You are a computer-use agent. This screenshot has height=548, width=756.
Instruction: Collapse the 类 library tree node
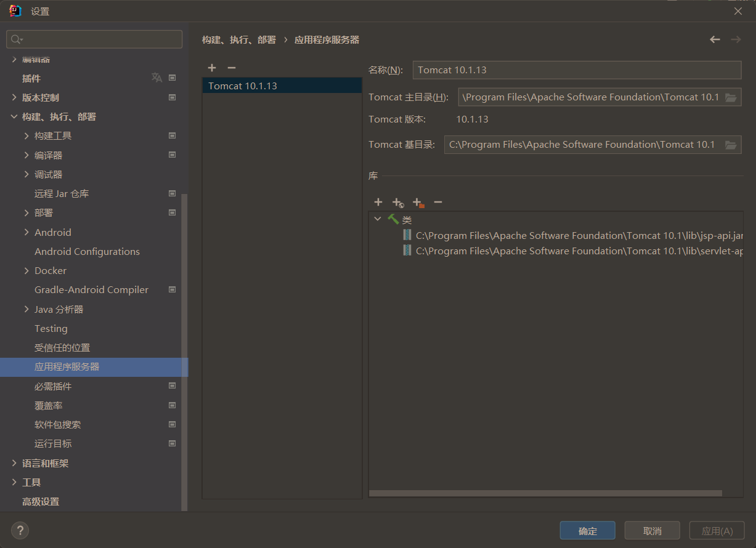tap(378, 219)
